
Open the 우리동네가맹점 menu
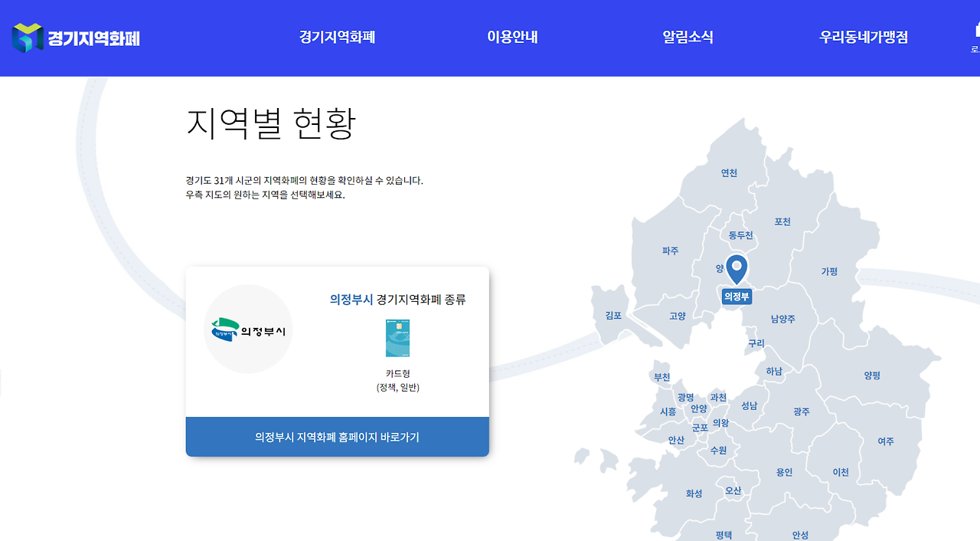(862, 36)
